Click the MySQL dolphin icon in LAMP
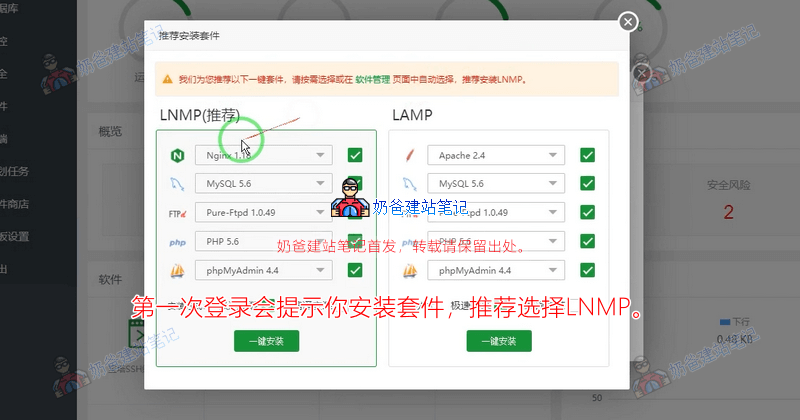This screenshot has width=800, height=420. [x=410, y=184]
